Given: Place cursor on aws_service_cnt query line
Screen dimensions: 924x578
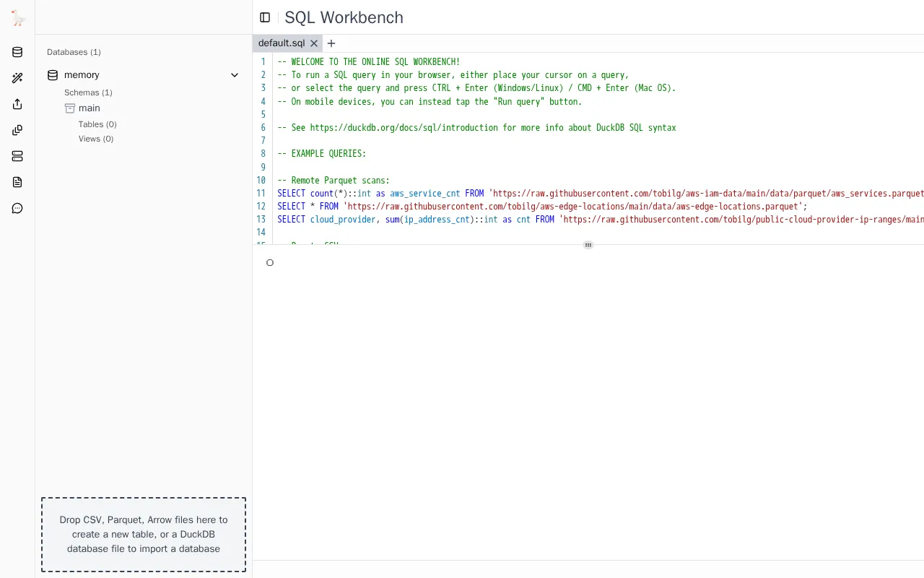Looking at the screenshot, I should (601, 194).
